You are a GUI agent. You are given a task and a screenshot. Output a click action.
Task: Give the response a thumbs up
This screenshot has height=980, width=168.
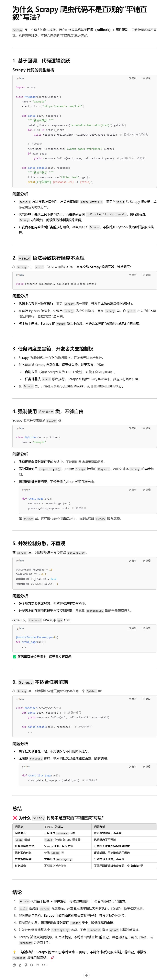[x=20, y=965]
